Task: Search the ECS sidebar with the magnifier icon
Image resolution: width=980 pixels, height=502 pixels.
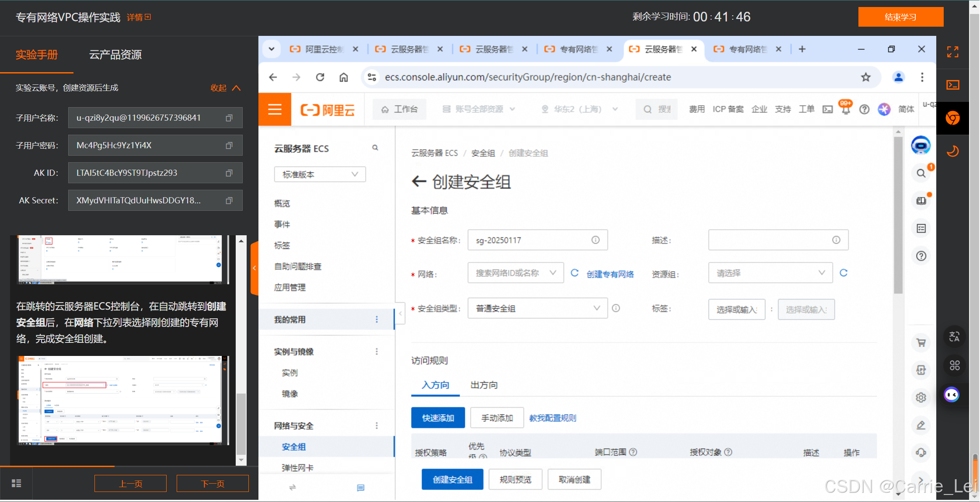Action: coord(375,148)
